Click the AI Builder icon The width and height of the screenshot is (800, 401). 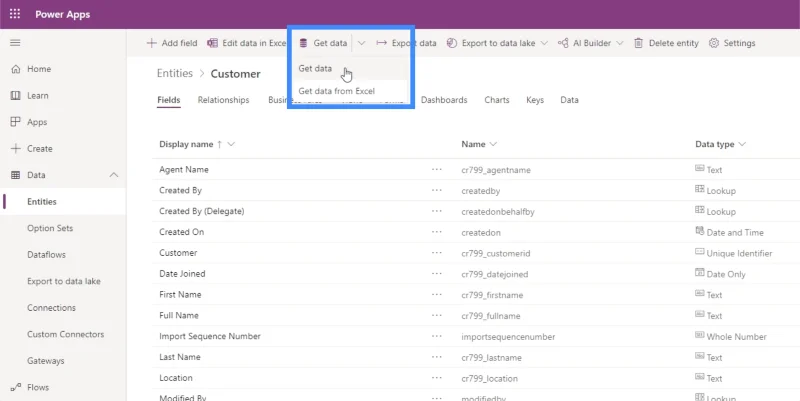pyautogui.click(x=563, y=43)
